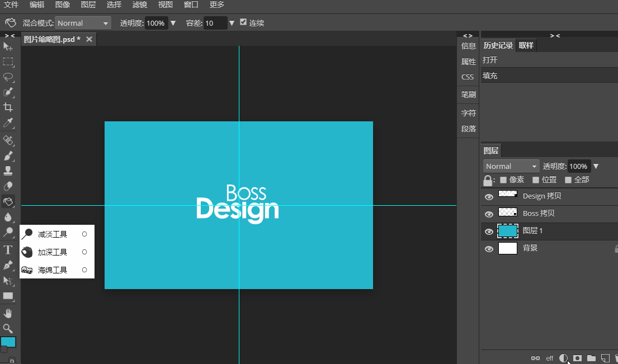Screen dimensions: 618x364
Task: Select the Crop tool in the toolbar
Action: pyautogui.click(x=8, y=107)
